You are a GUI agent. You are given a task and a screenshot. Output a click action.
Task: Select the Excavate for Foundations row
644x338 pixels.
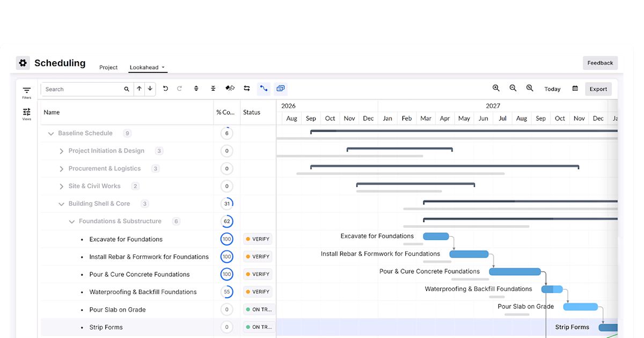[158, 239]
